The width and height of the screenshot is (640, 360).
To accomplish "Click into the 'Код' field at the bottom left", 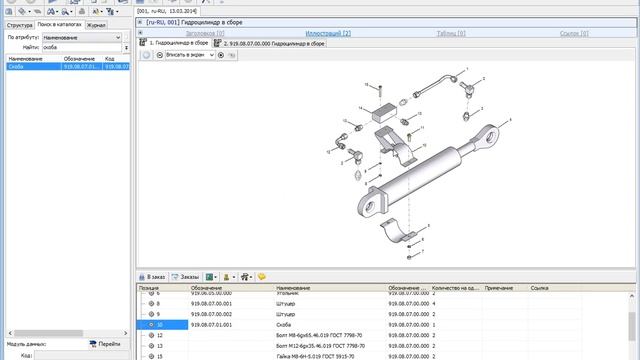I will [x=82, y=356].
